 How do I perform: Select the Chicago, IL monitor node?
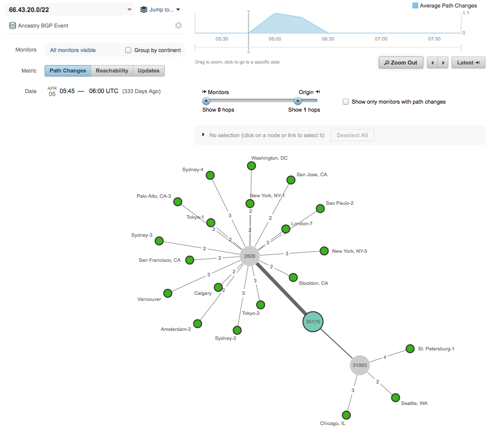click(x=346, y=415)
